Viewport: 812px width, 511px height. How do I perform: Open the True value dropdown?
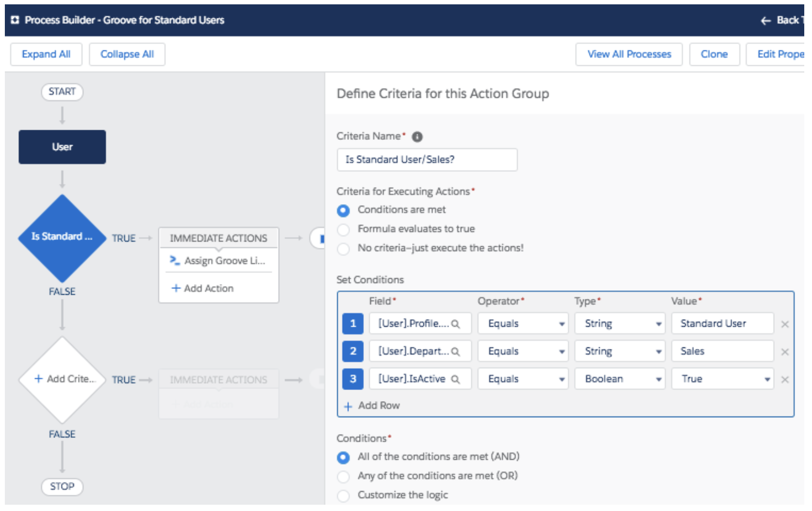point(722,378)
